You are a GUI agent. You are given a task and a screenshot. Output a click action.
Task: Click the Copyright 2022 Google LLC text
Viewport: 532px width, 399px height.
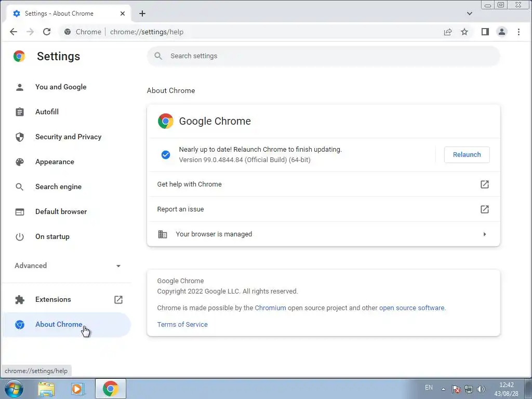pyautogui.click(x=228, y=291)
